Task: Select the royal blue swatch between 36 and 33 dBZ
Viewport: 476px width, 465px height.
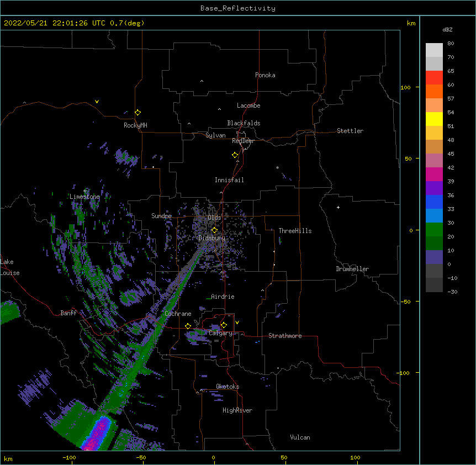Action: tap(434, 202)
